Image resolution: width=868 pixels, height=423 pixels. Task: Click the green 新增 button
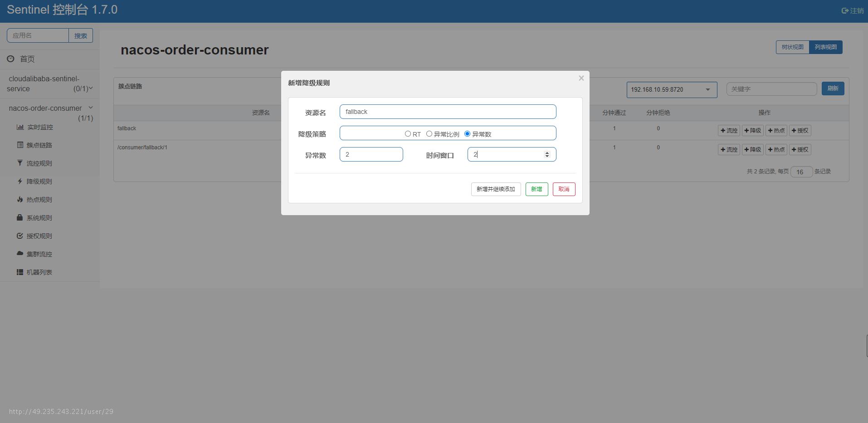(x=536, y=189)
